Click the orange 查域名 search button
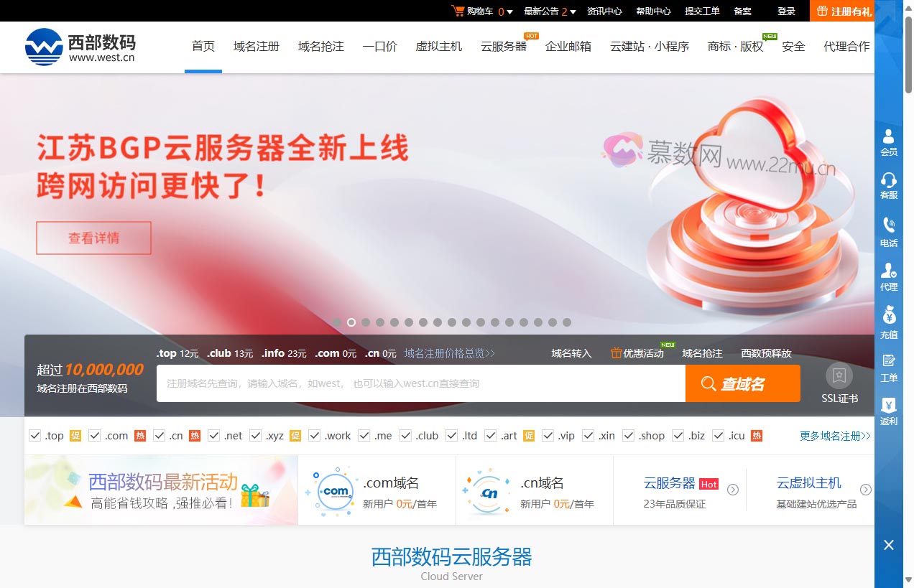This screenshot has width=914, height=588. tap(743, 383)
